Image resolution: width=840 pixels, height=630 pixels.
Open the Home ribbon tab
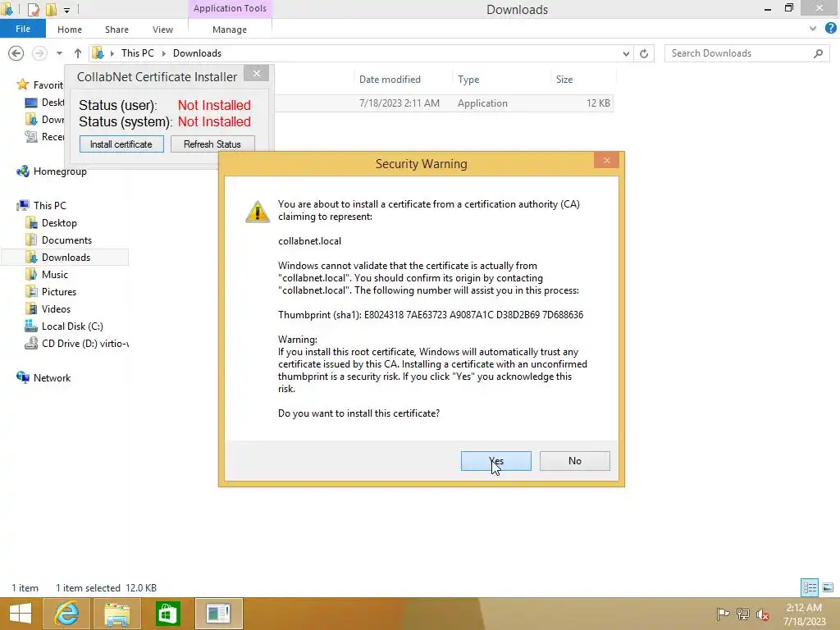(x=70, y=30)
